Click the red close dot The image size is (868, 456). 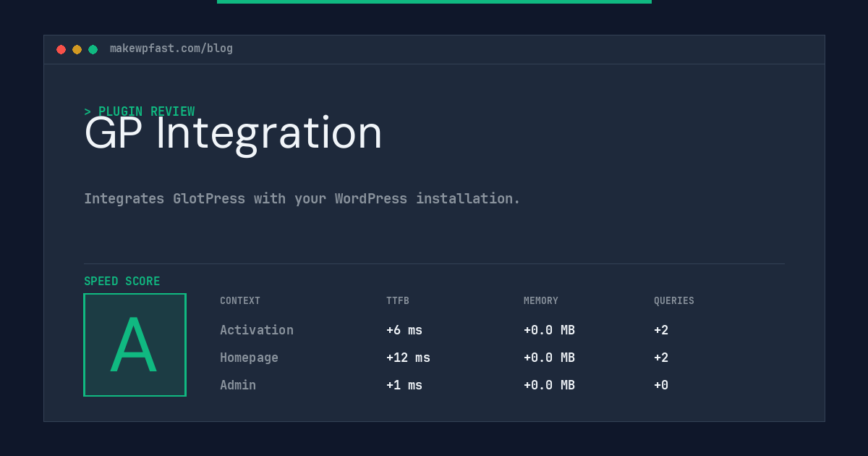click(x=61, y=49)
